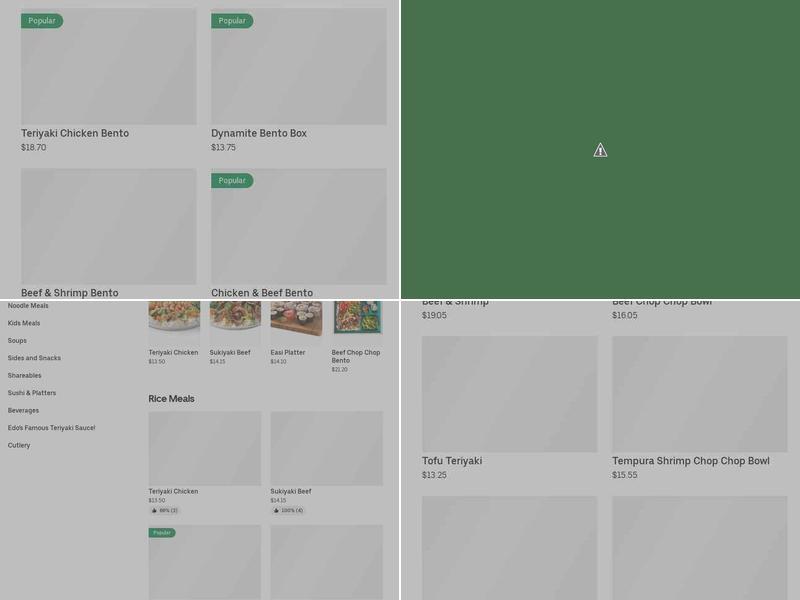This screenshot has height=600, width=800.
Task: Click the thumbs-up 100% rating badge
Action: click(288, 510)
